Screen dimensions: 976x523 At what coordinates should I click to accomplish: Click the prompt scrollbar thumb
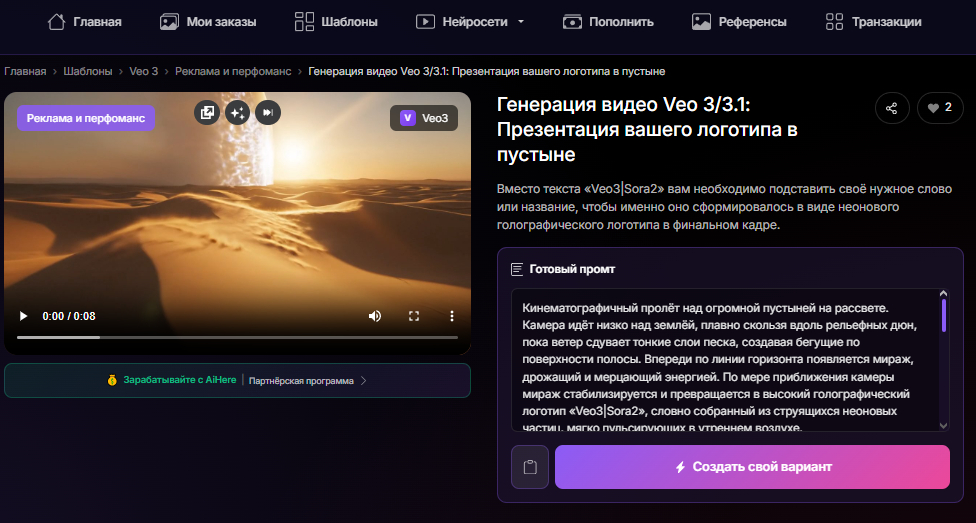click(x=944, y=316)
